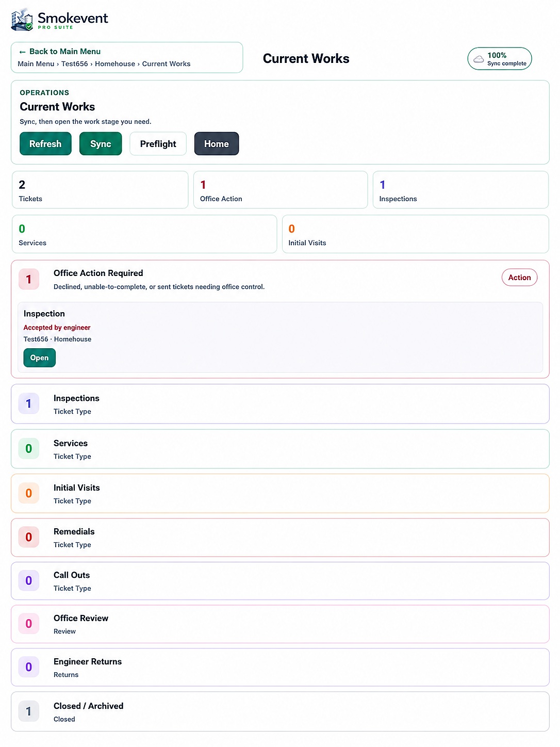Expand the Remedials section
Viewport: 560px width, 747px height.
click(x=280, y=538)
